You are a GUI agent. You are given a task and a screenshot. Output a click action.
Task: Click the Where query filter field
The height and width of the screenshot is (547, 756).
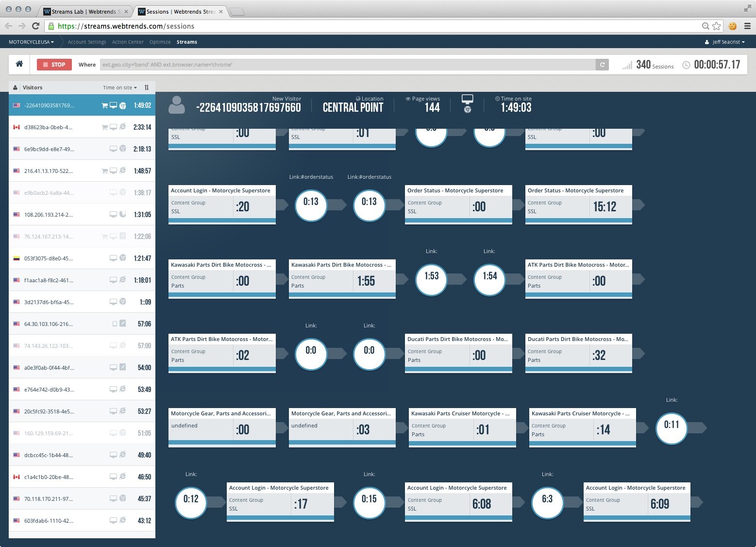347,65
